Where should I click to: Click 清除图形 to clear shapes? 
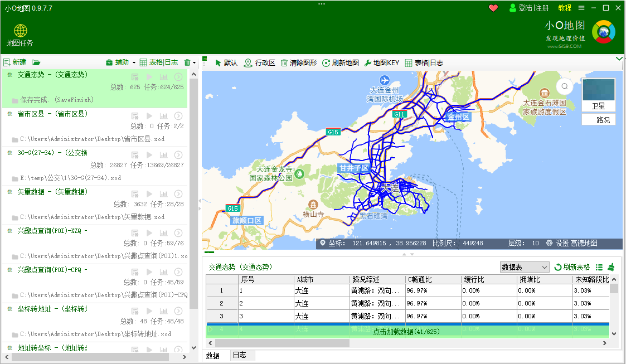pos(299,62)
